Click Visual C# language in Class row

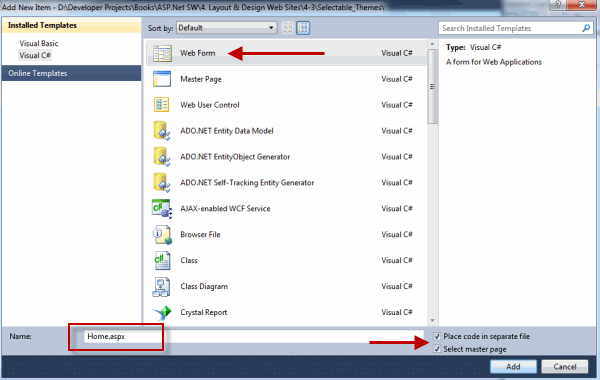[x=397, y=261]
